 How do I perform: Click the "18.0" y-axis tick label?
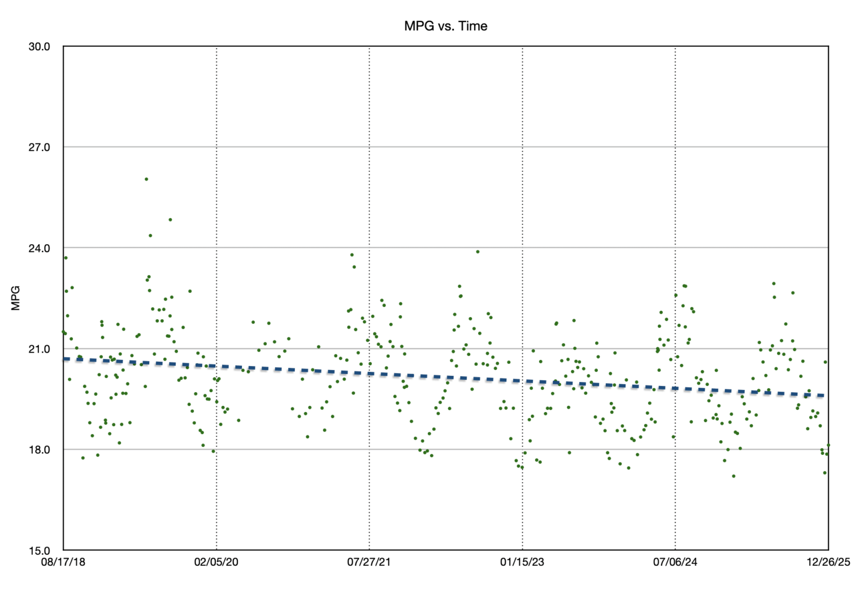click(40, 449)
